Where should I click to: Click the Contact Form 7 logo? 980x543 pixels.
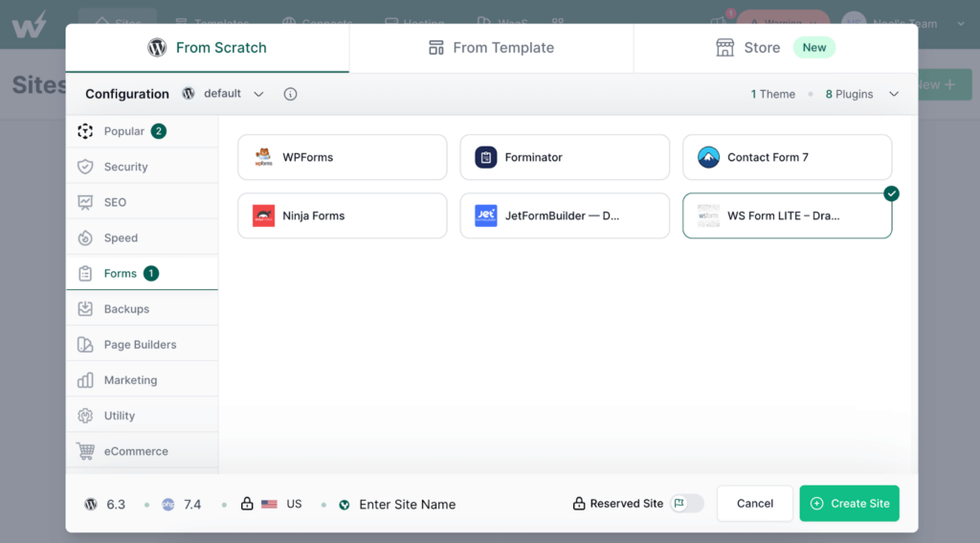708,157
